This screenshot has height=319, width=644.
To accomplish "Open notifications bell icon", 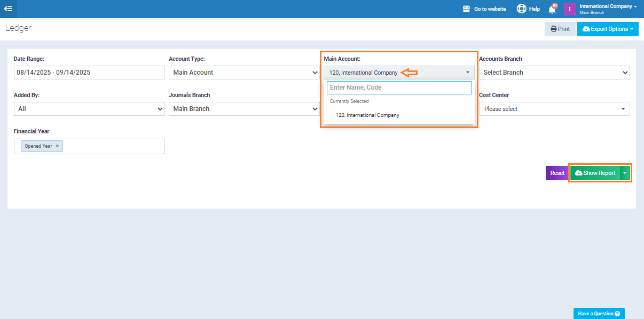I will [552, 9].
